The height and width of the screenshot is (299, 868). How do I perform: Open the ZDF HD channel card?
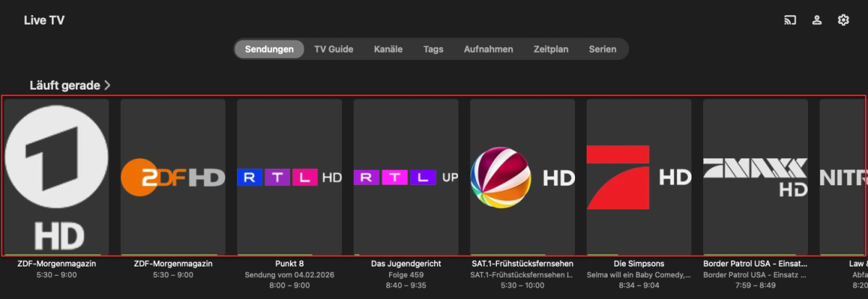click(x=173, y=178)
